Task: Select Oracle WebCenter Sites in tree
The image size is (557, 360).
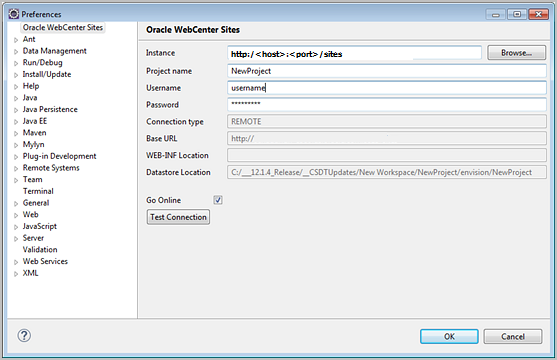Action: [63, 27]
